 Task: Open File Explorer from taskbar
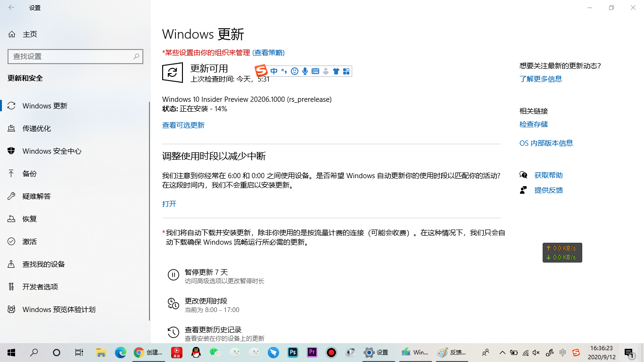click(101, 352)
